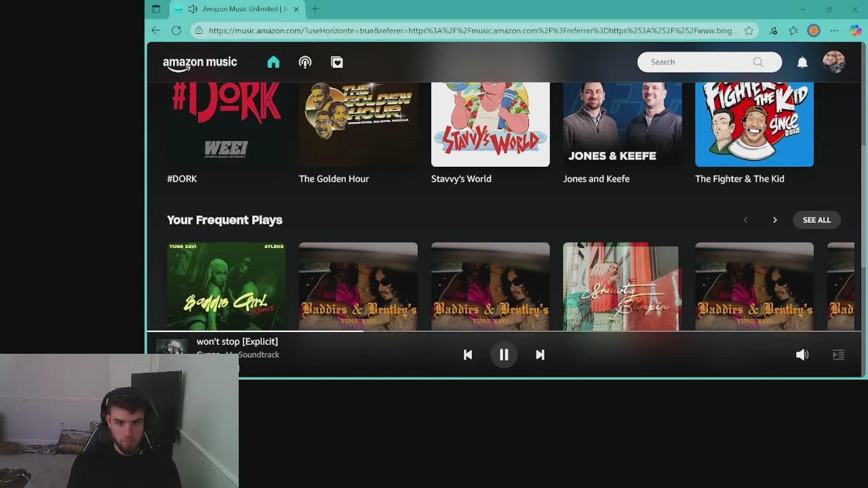Click the search magnifier icon
The height and width of the screenshot is (488, 868).
tap(758, 62)
